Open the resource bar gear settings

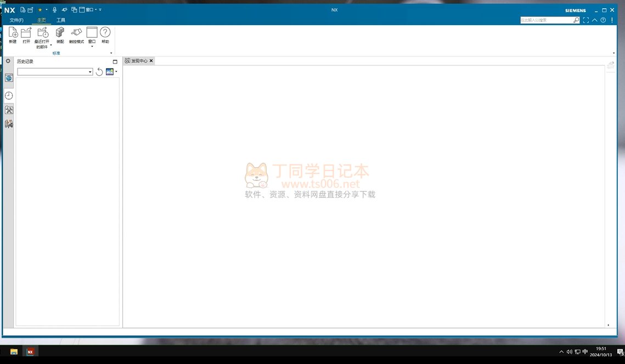coord(8,61)
